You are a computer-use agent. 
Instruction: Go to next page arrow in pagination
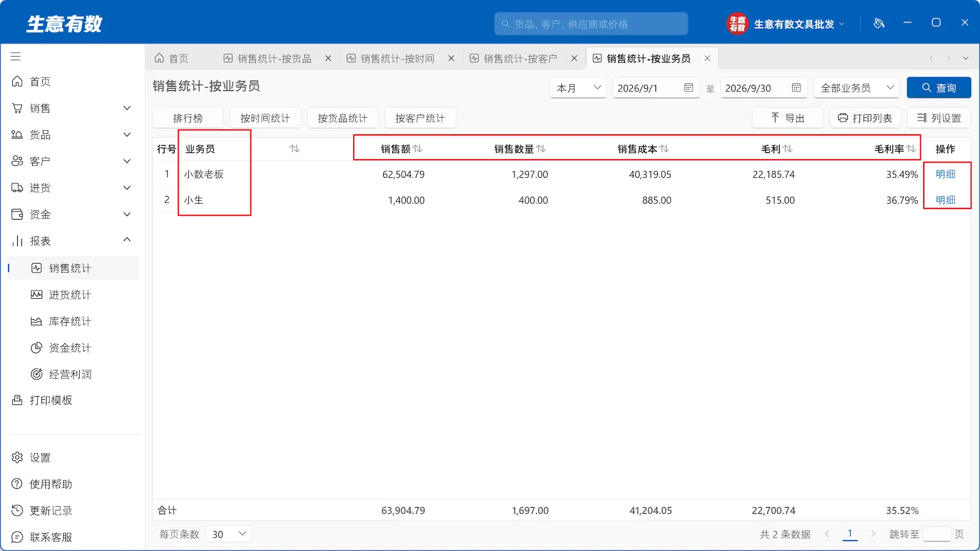click(x=873, y=534)
